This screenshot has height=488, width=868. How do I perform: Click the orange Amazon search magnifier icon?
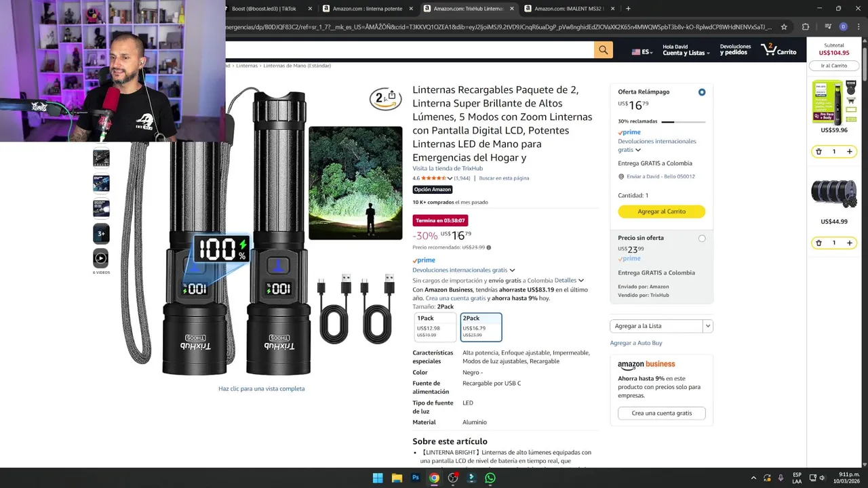[603, 49]
